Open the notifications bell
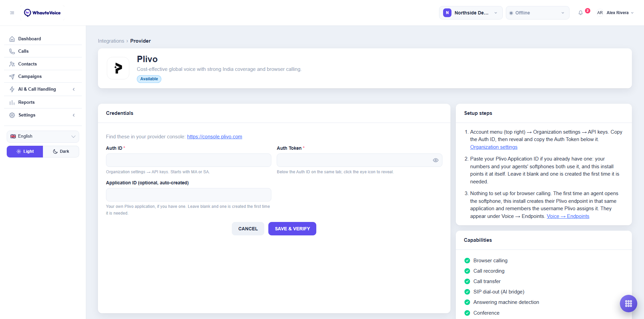The image size is (644, 319). [581, 13]
